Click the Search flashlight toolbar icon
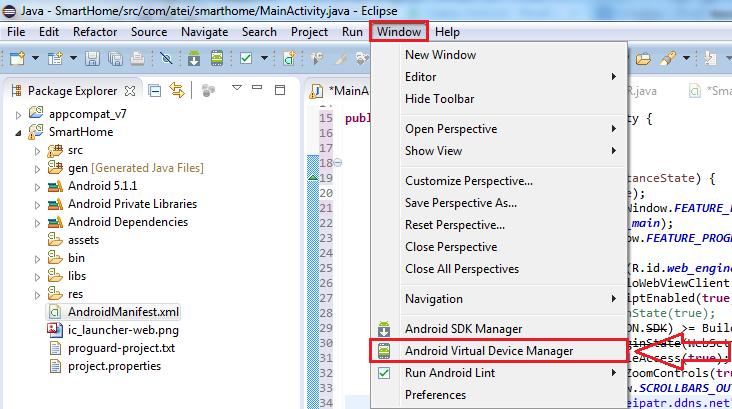732x409 pixels. point(668,58)
